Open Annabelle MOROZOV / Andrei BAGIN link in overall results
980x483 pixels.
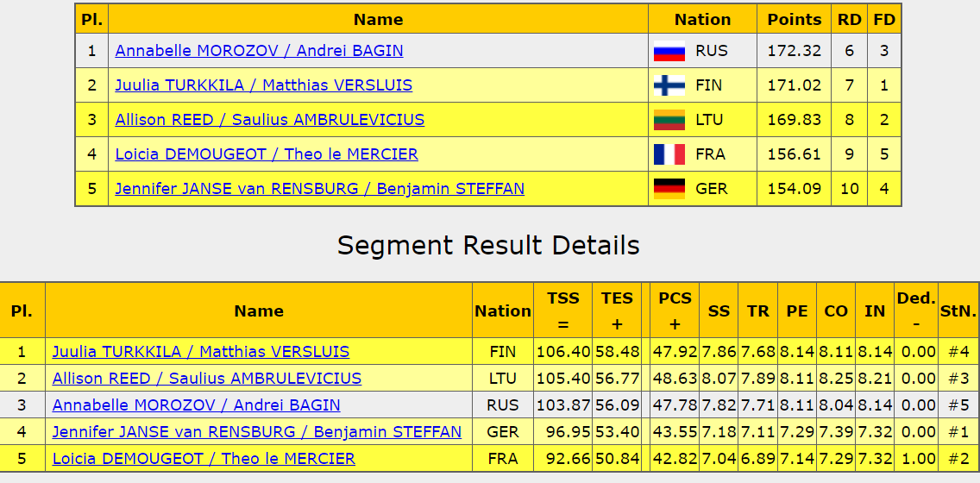coord(259,51)
